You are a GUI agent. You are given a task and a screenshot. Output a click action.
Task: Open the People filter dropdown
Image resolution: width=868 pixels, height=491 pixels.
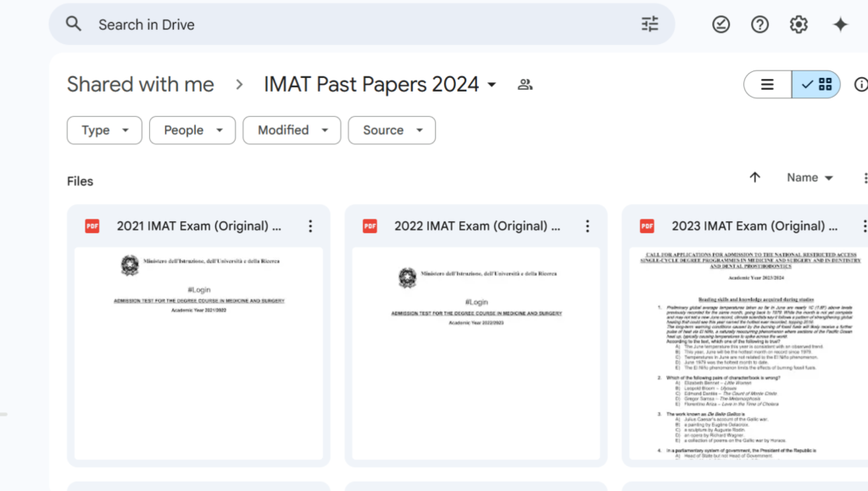(x=192, y=130)
